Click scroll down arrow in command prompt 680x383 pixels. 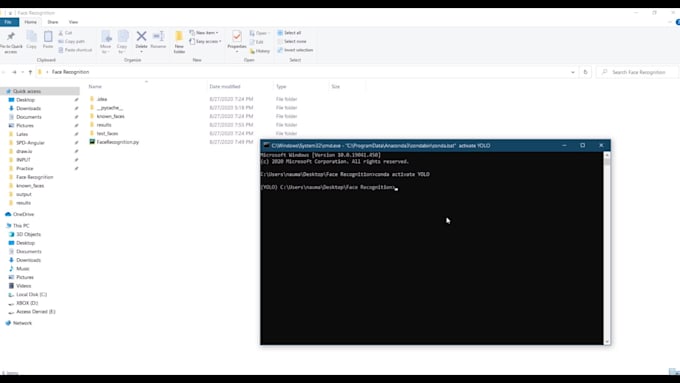607,342
